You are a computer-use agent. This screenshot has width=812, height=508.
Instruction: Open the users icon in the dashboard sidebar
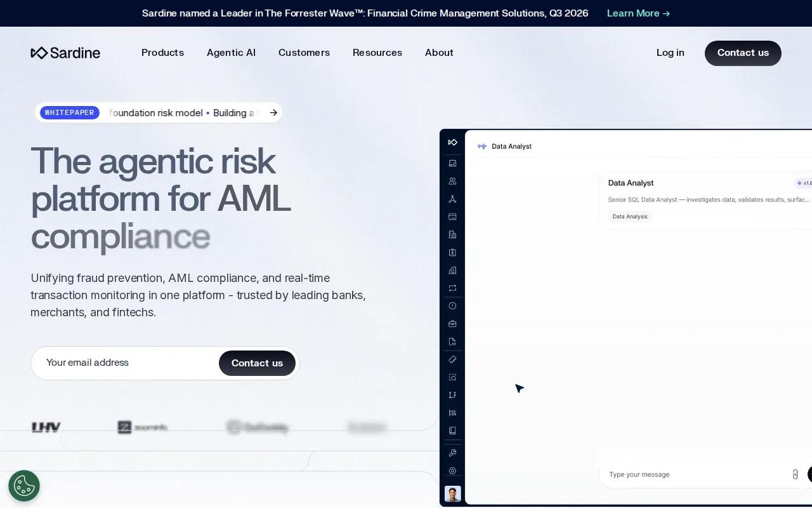pyautogui.click(x=452, y=181)
